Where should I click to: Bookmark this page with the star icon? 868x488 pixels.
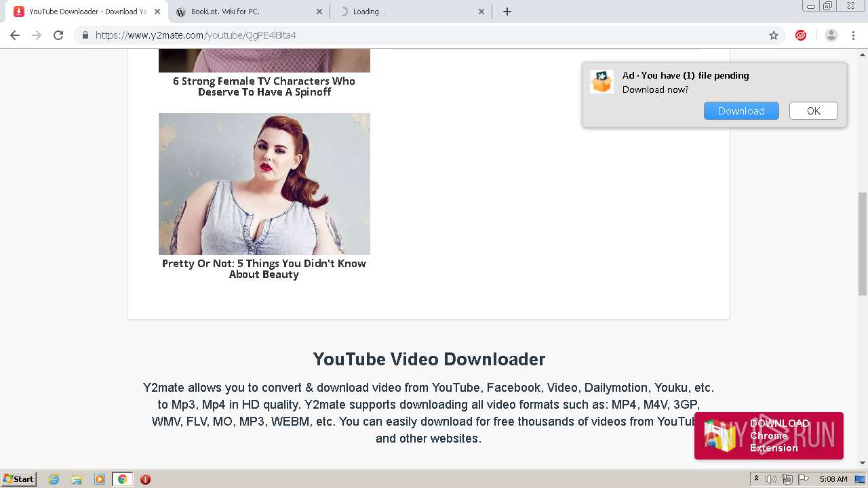pyautogui.click(x=773, y=35)
